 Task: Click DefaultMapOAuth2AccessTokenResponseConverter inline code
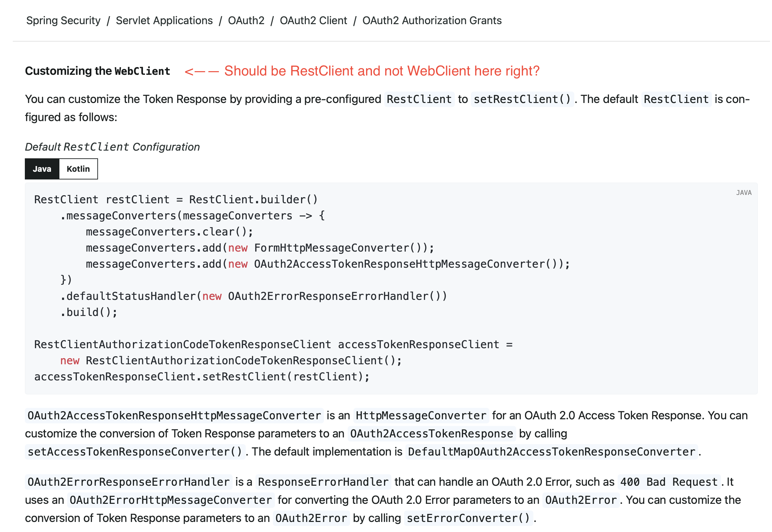point(551,452)
